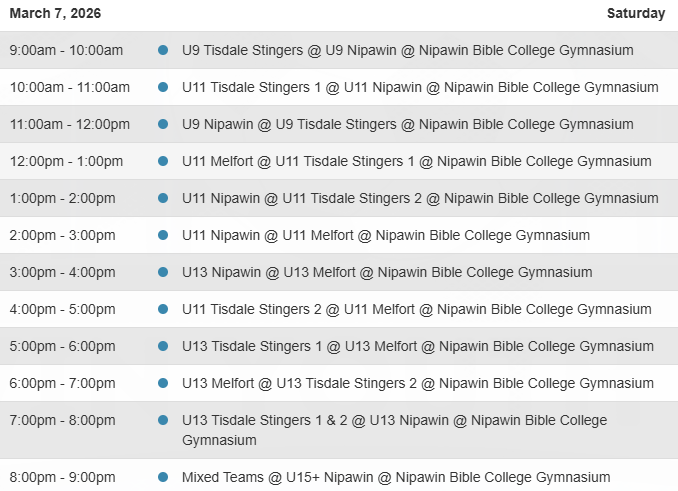Click the Saturday day label
The height and width of the screenshot is (491, 678).
click(635, 14)
